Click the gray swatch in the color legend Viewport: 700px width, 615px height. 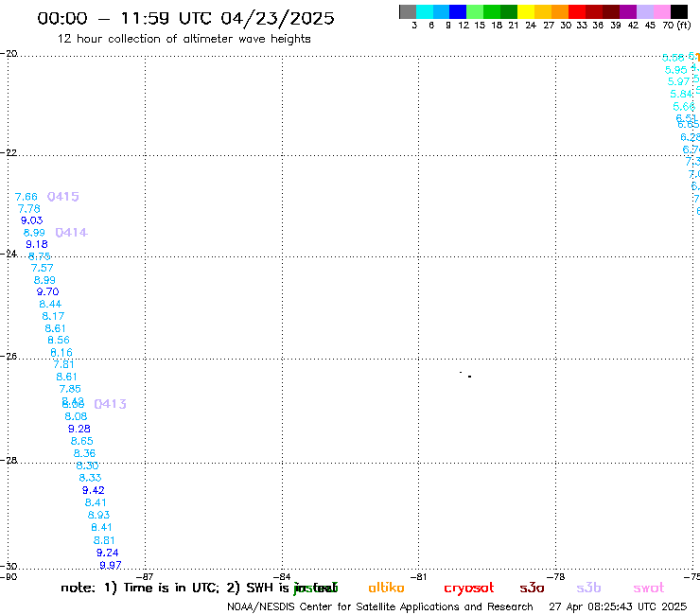click(x=408, y=11)
